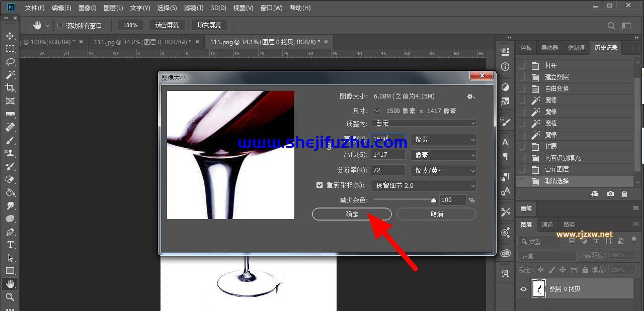Select the Magic Wand tool

[10, 75]
